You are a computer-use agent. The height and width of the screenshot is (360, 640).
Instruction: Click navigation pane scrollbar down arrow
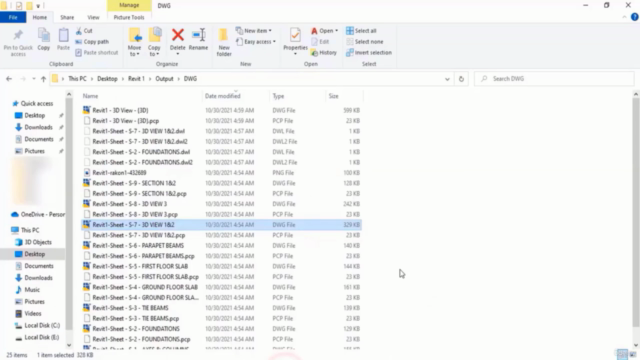coord(69,345)
